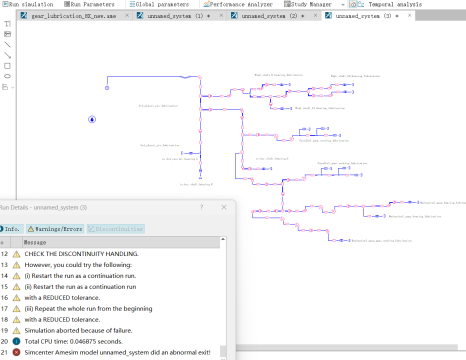The image size is (466, 360).
Task: Open Run Parameters settings
Action: click(89, 4)
